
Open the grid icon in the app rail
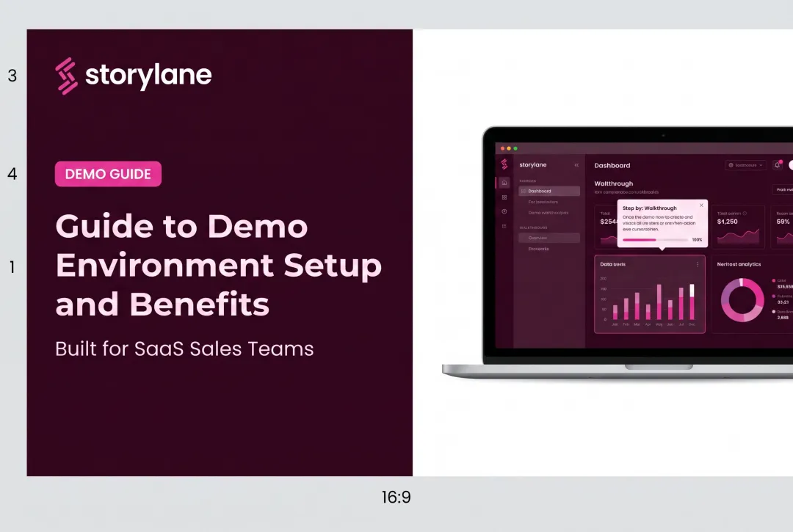pos(504,197)
